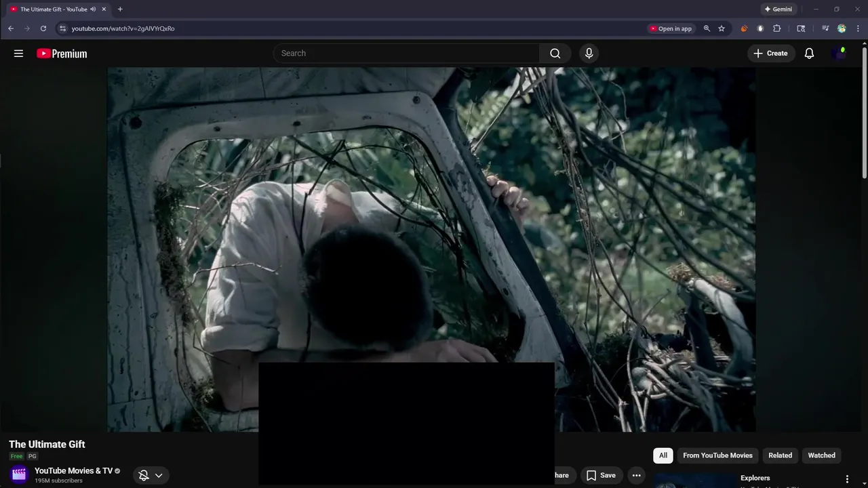
Task: Open options for the Explorers video
Action: (x=846, y=479)
